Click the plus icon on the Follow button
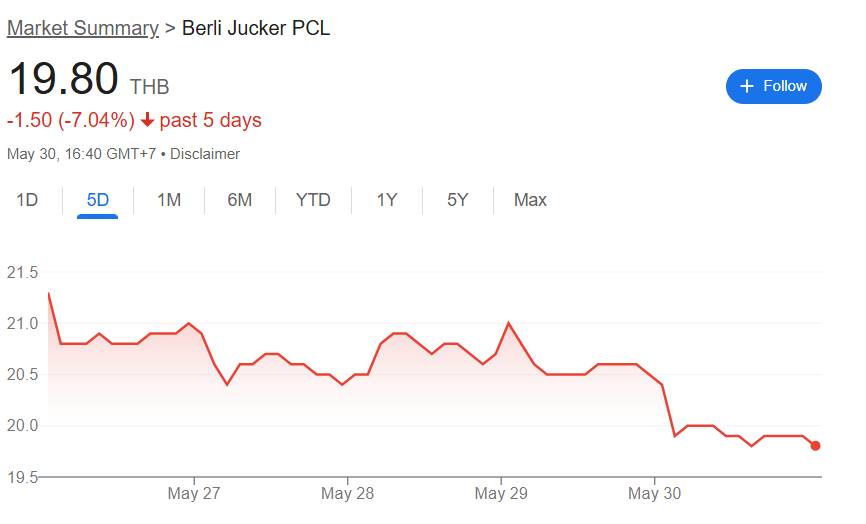 tap(747, 86)
